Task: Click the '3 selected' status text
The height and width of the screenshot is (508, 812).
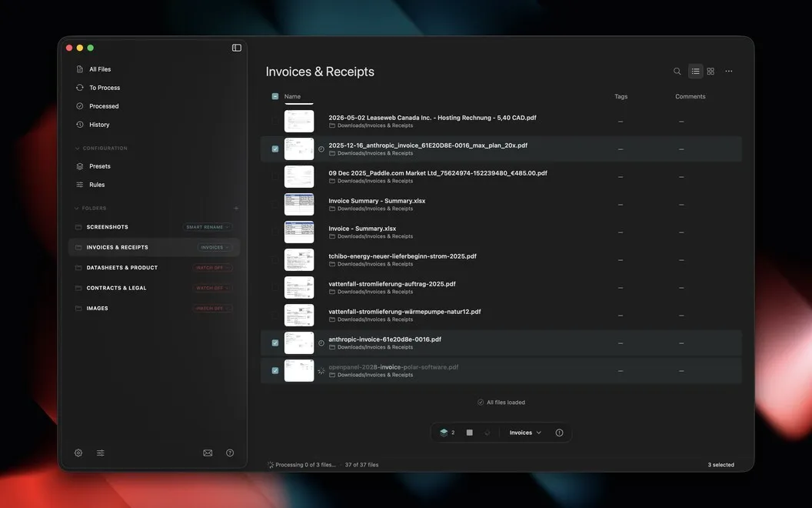Action: click(x=720, y=465)
